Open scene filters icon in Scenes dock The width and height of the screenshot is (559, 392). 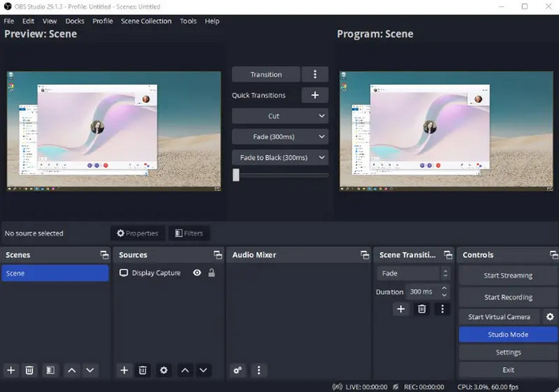point(50,370)
